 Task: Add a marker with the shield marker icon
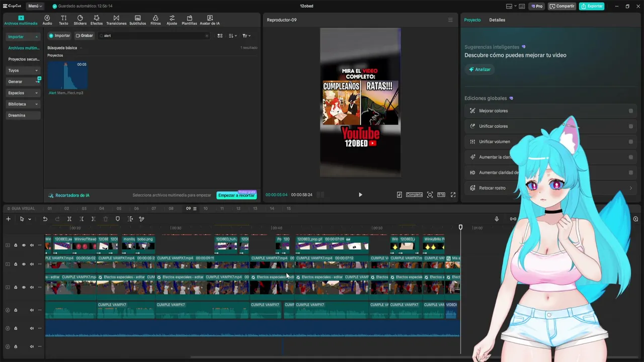pyautogui.click(x=118, y=219)
